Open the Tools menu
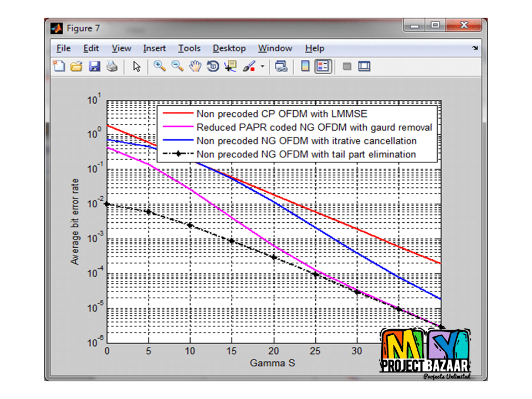This screenshot has height=399, width=532. [189, 48]
